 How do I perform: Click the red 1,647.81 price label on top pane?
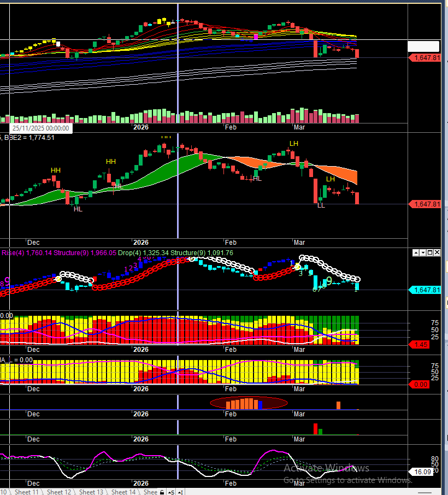425,58
